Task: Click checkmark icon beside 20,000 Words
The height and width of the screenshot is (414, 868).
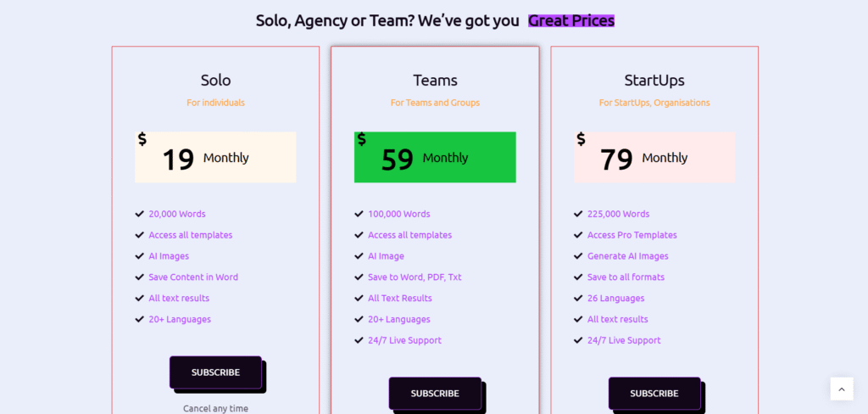Action: [x=139, y=214]
